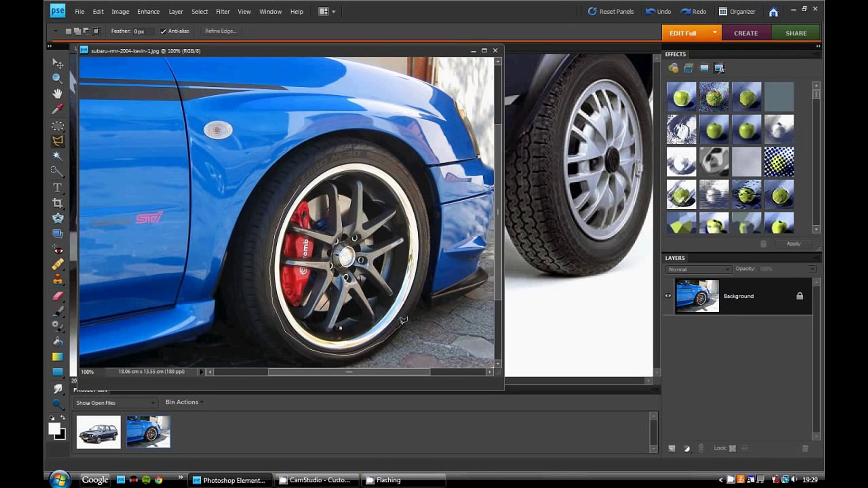Toggle the Anti-alias checkbox

pyautogui.click(x=163, y=31)
